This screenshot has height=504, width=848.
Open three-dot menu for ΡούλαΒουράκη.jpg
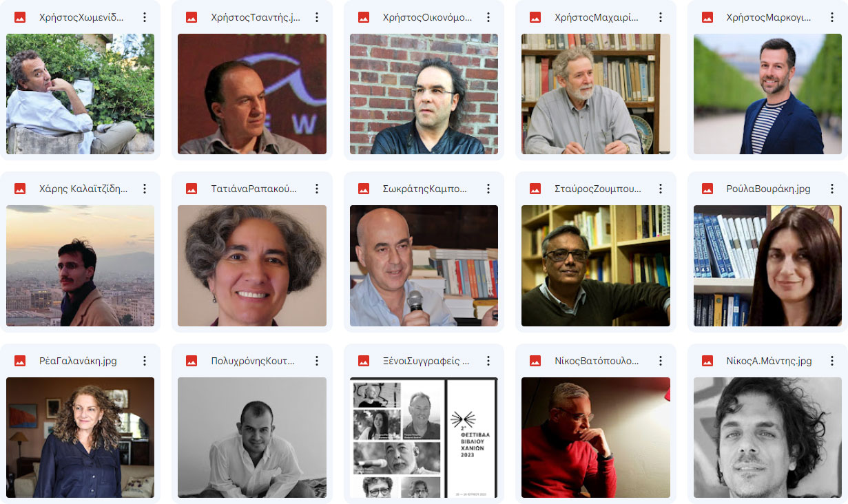[x=832, y=189]
